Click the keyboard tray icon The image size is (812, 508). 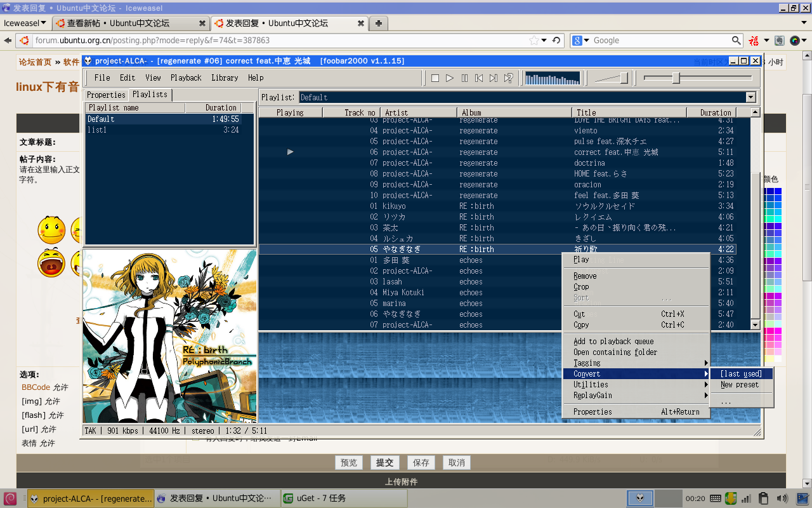coord(715,498)
